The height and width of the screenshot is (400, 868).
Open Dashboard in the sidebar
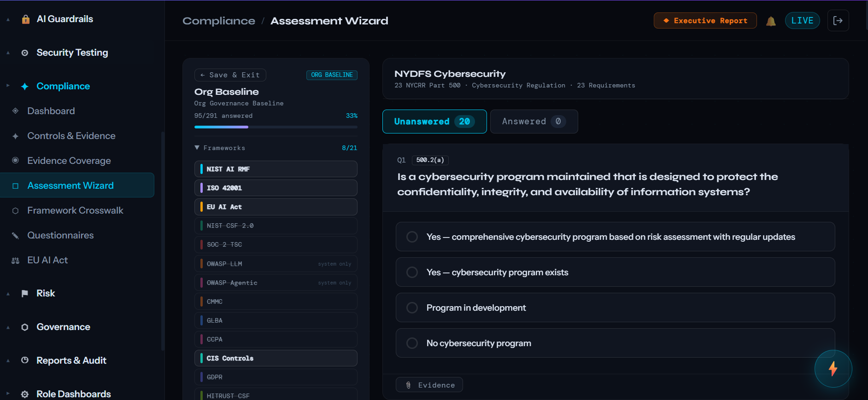tap(51, 111)
